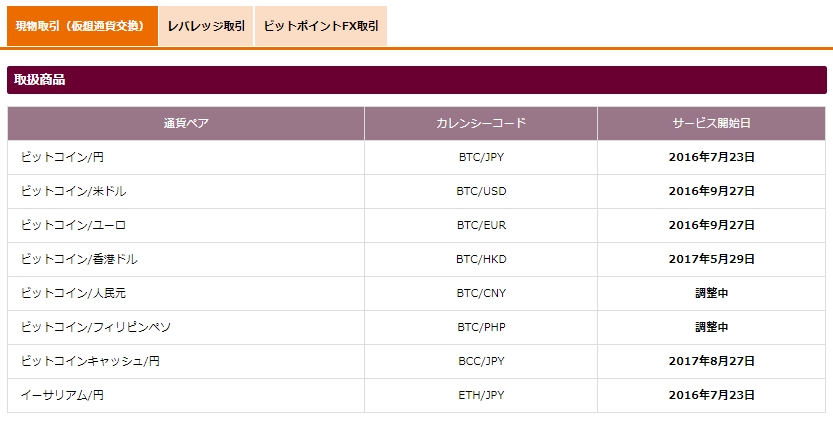Click the ETH/JPY currency code cell

[x=480, y=395]
